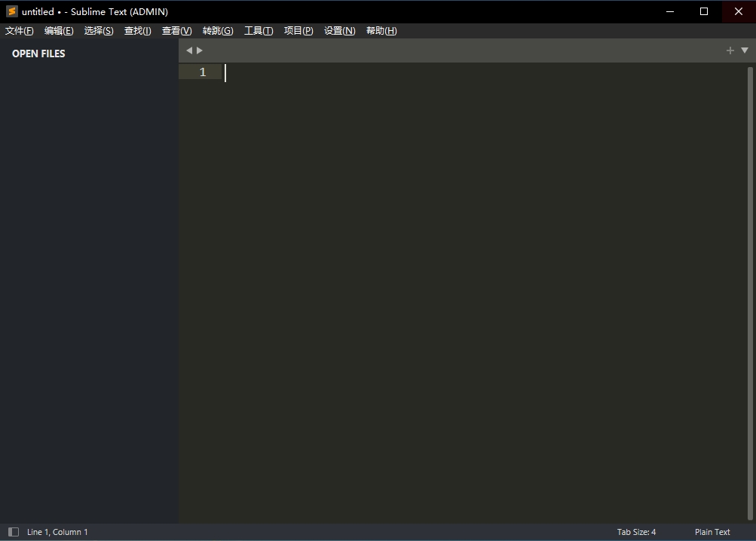756x541 pixels.
Task: Toggle the sidebar via status bar icon
Action: pyautogui.click(x=14, y=532)
